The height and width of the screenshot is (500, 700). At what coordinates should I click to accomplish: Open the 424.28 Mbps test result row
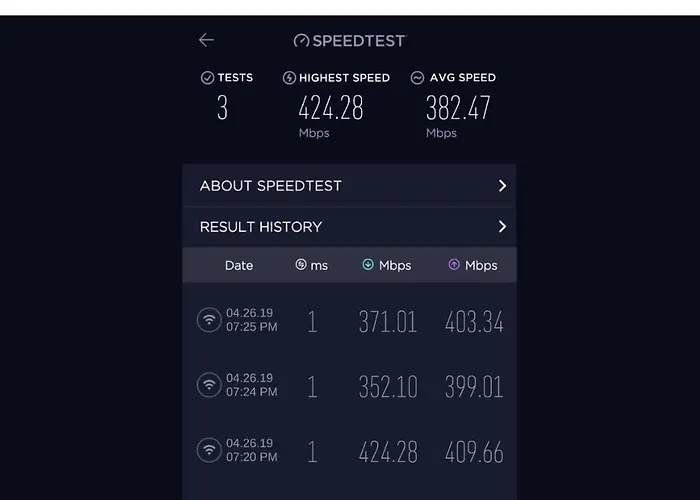pos(349,451)
